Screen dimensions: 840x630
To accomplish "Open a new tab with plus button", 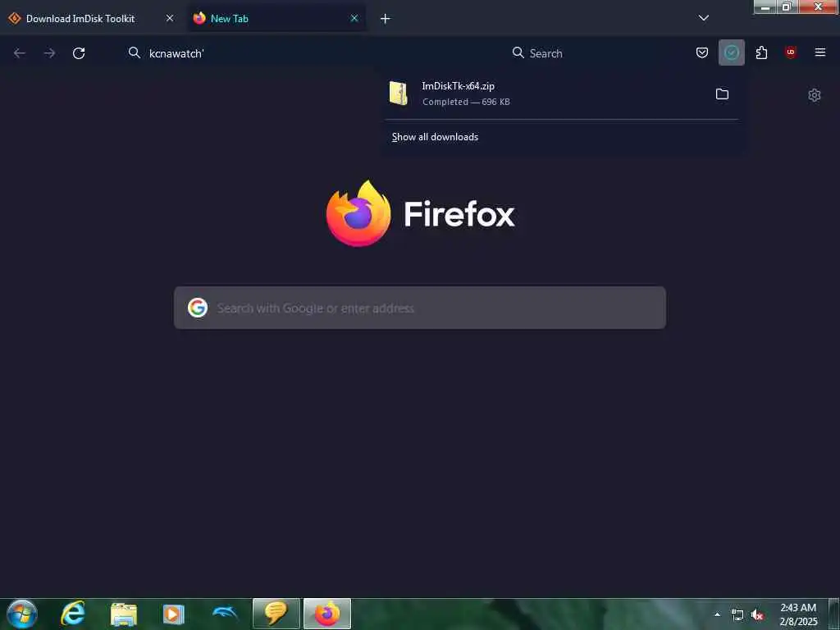I will 386,19.
